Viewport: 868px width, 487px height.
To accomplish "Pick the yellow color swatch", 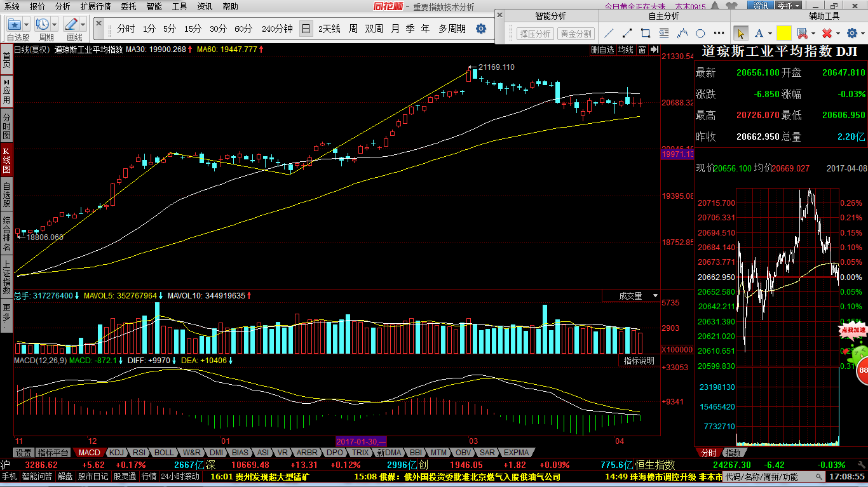I will pos(783,33).
